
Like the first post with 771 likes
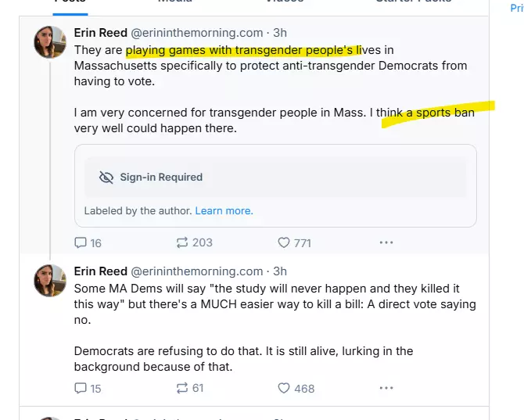coord(285,242)
